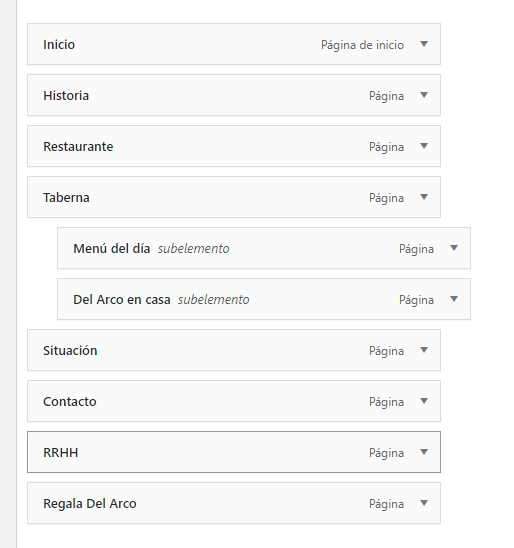Expand Regala Del Arco item arrow
Screen dimensions: 514x548
[424, 503]
